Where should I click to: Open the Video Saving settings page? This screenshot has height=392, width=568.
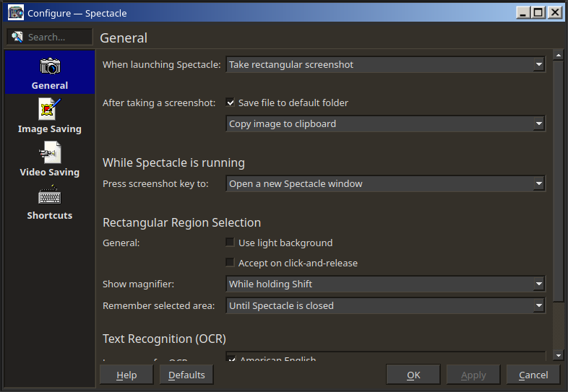click(50, 160)
